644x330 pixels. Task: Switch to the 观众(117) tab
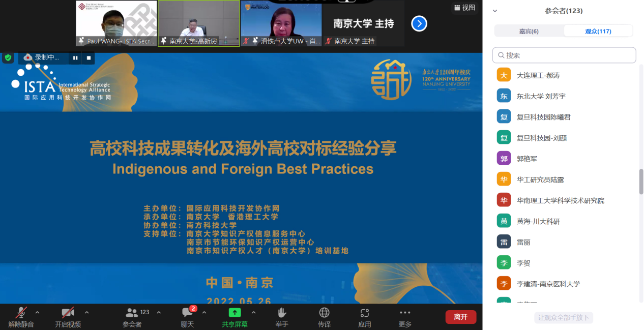[x=598, y=31]
